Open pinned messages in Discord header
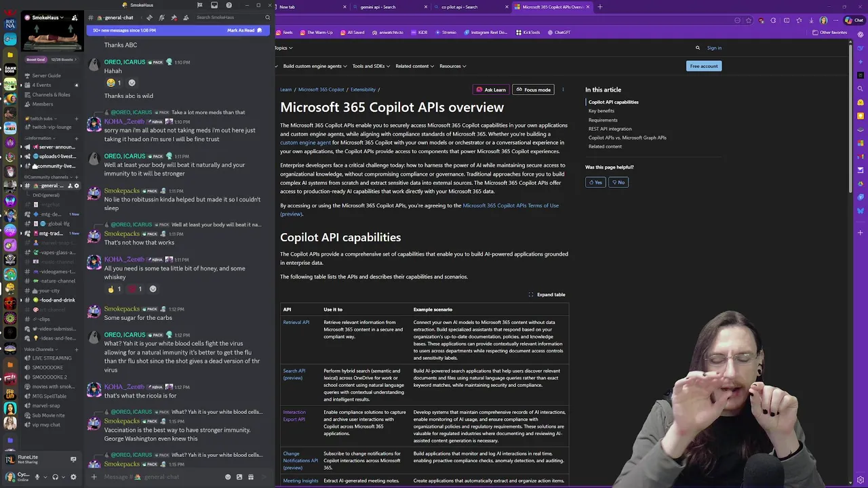Screen dimensions: 868x488 (x=174, y=18)
